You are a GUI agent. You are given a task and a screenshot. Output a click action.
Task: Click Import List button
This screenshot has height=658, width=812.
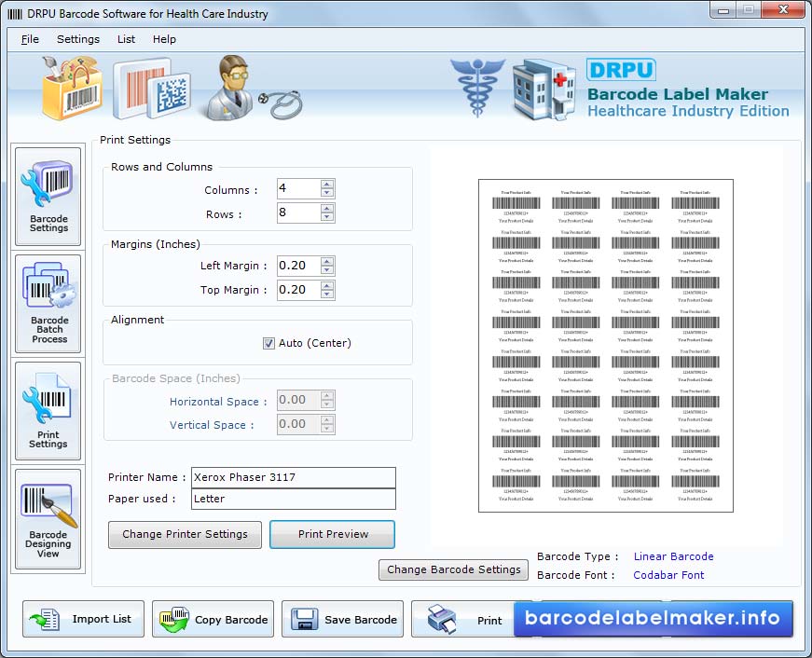point(83,619)
